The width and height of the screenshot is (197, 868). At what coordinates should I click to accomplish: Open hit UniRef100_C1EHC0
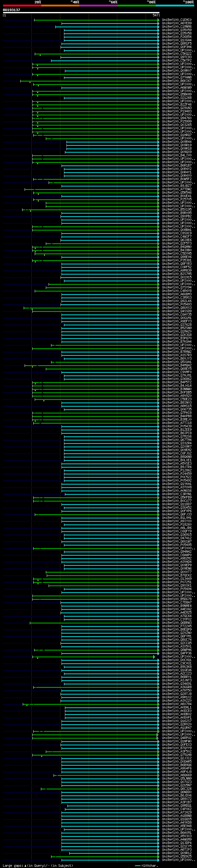click(177, 20)
